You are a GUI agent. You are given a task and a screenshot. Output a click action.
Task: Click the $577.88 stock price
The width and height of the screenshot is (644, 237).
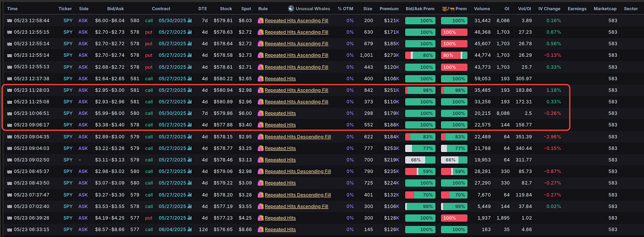click(224, 125)
